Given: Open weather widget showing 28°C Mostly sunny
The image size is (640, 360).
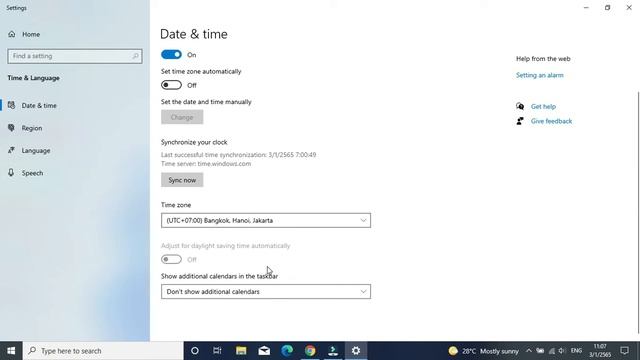Looking at the screenshot, I should pos(483,351).
